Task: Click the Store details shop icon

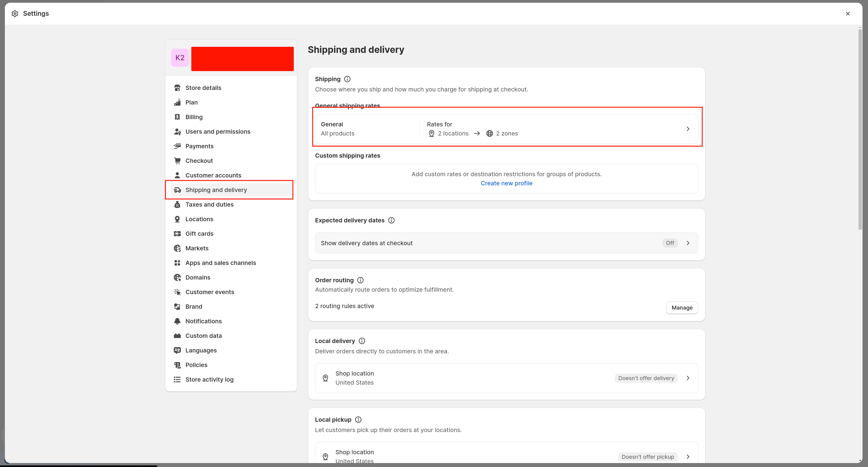Action: 177,88
